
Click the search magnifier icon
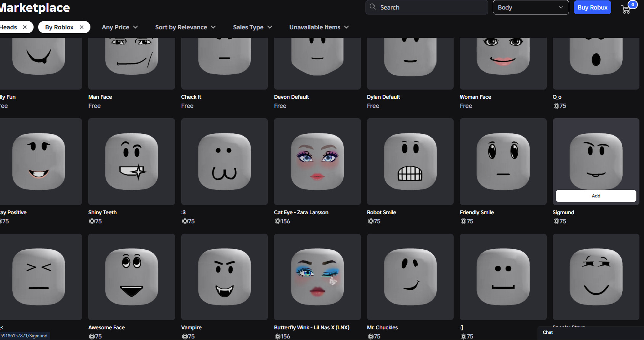[x=373, y=7]
